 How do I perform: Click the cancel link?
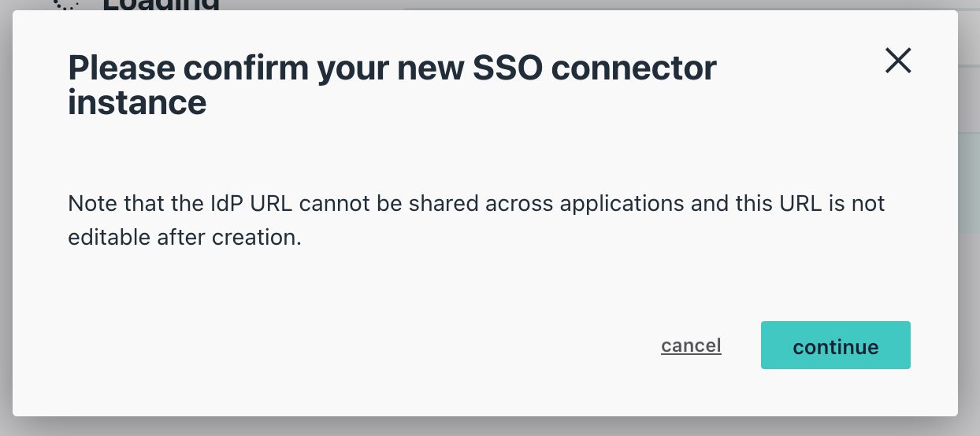[x=691, y=345]
